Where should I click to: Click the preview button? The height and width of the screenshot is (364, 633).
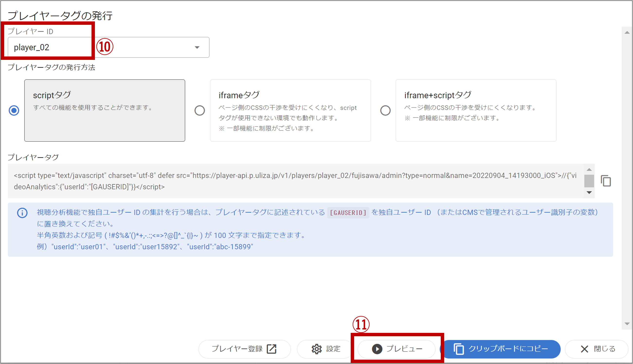point(397,349)
